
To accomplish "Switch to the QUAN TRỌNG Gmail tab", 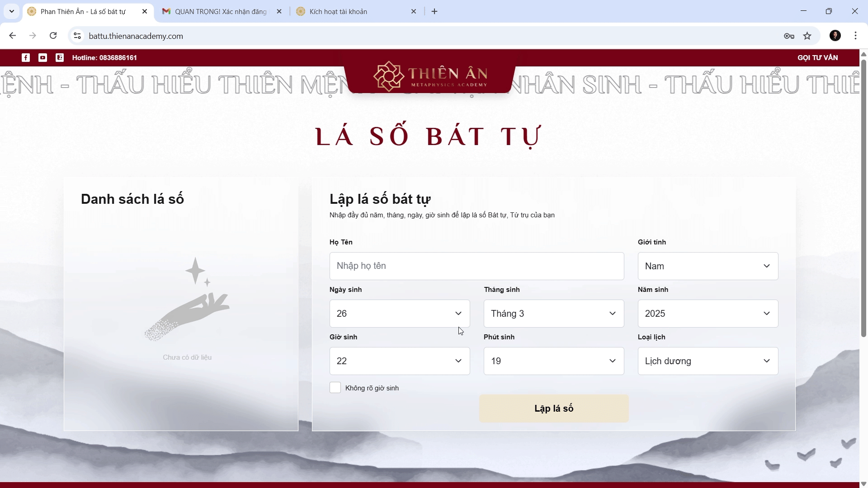I will tap(221, 11).
